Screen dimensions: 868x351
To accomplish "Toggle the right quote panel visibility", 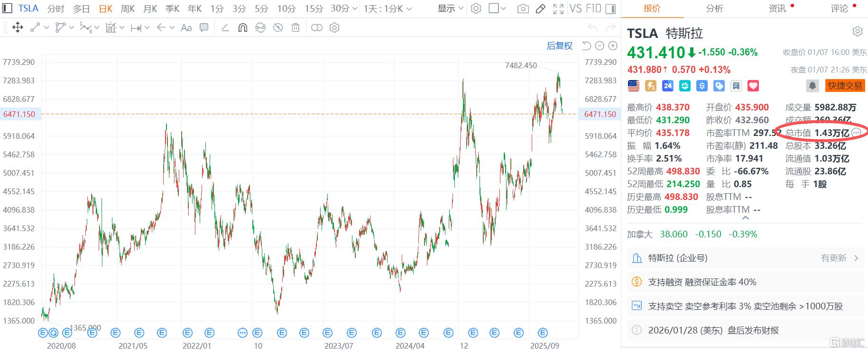I will 611,9.
